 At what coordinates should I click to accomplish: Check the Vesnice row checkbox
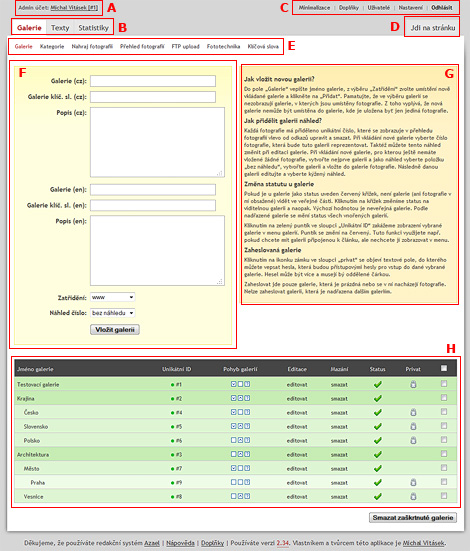[444, 496]
